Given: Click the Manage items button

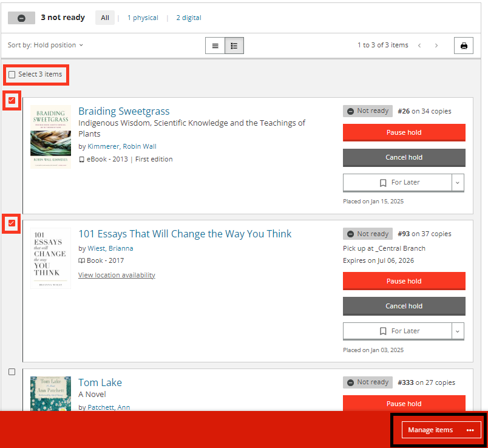Looking at the screenshot, I should coord(441,430).
